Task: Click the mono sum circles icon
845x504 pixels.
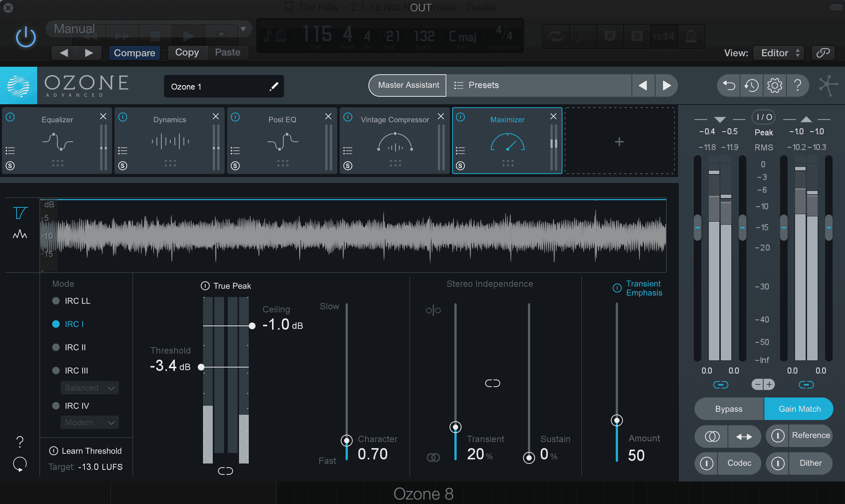Action: pyautogui.click(x=712, y=436)
